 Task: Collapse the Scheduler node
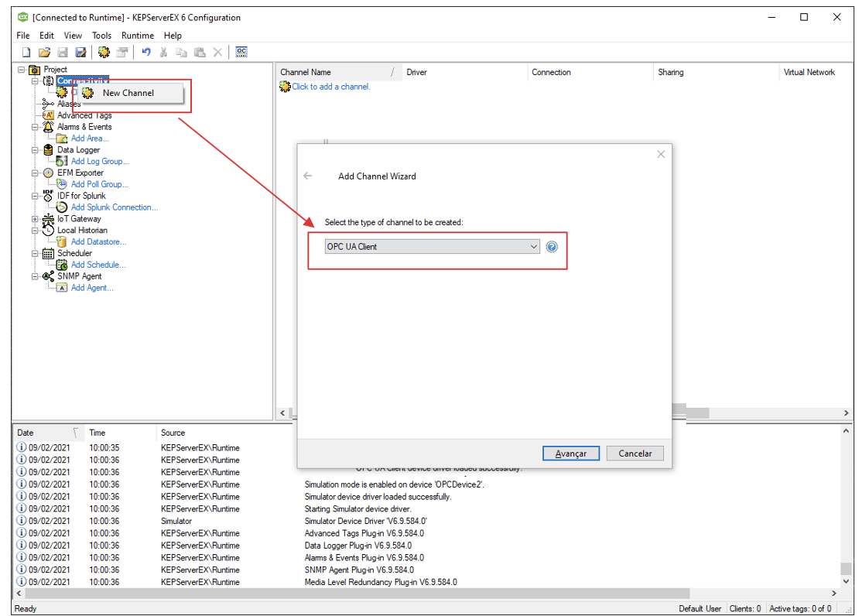coord(35,253)
